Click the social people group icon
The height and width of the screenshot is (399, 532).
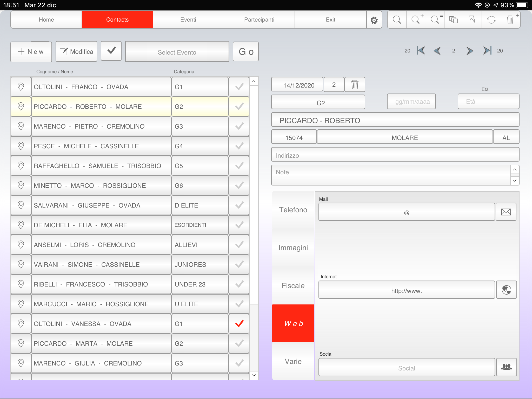(x=506, y=367)
